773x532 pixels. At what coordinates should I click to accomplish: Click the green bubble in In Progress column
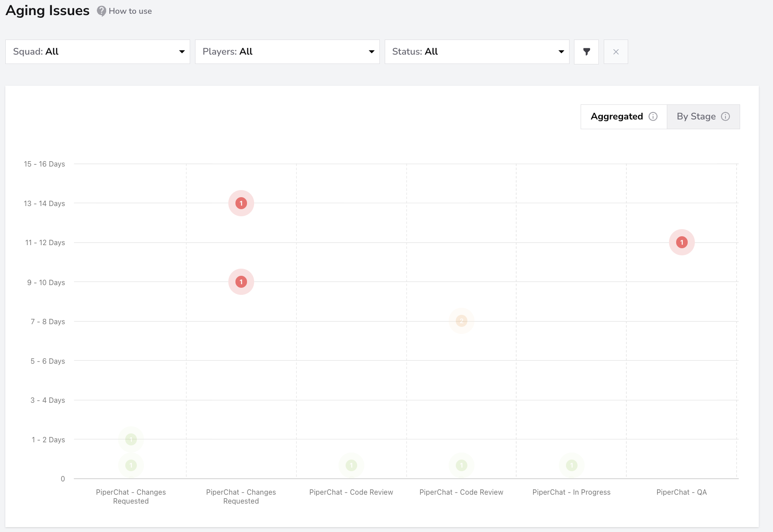click(x=572, y=465)
